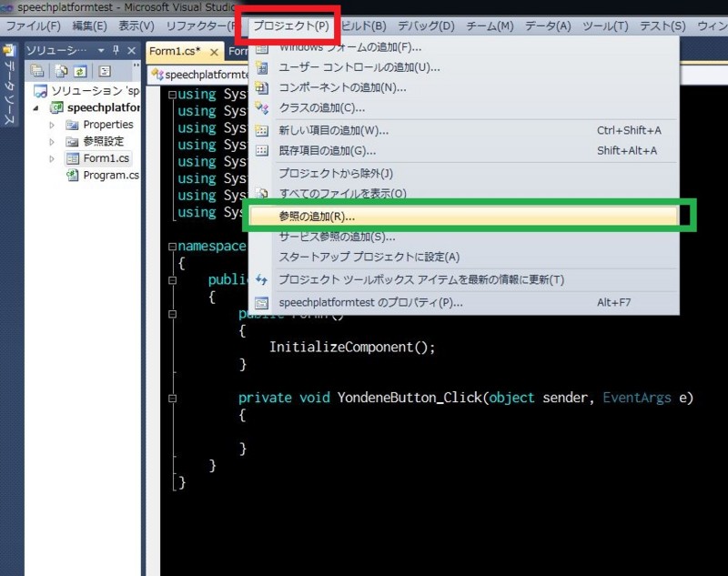728x576 pixels.
Task: Click the View Code icon in Solution Explorer
Action: pyautogui.click(x=105, y=71)
